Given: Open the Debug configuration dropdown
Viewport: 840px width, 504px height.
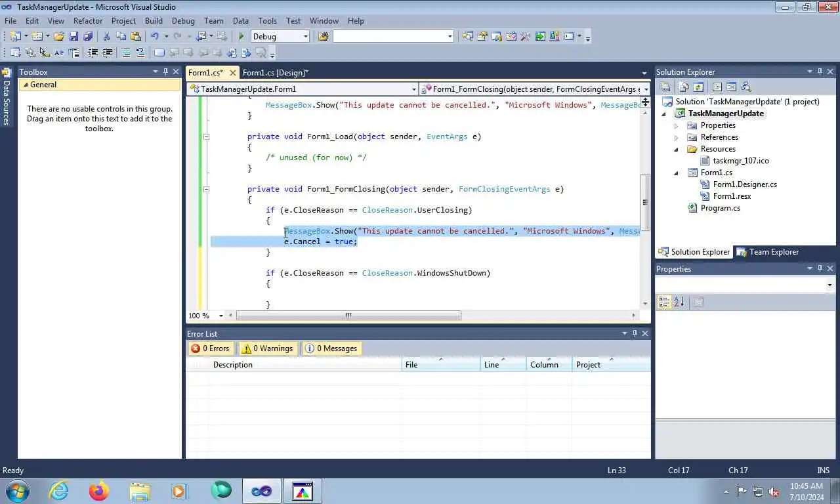Looking at the screenshot, I should point(305,37).
